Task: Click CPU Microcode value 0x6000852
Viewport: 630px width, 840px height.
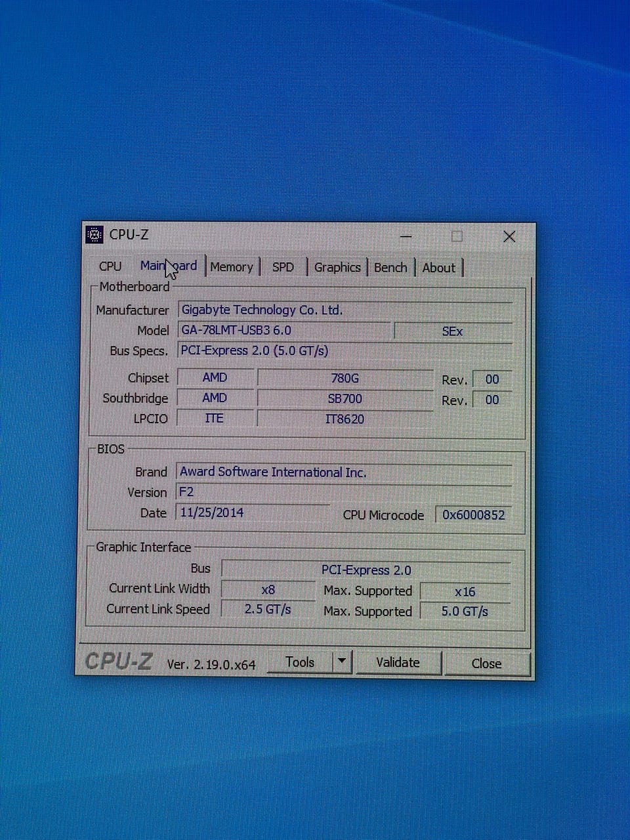Action: [x=473, y=515]
